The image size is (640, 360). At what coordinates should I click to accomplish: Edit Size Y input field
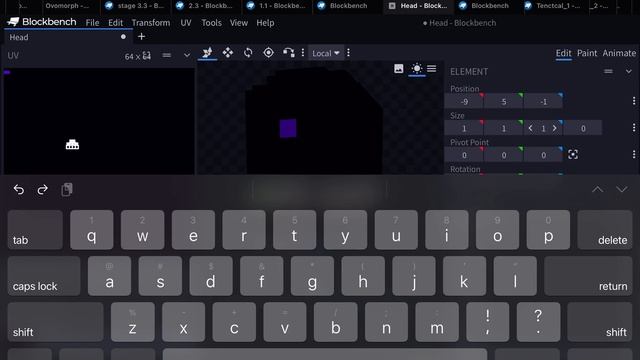[504, 129]
